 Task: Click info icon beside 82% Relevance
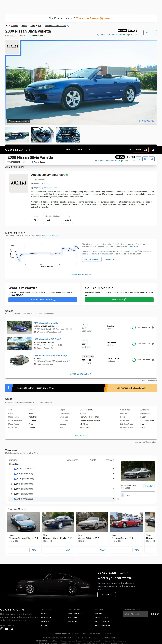pos(153,327)
